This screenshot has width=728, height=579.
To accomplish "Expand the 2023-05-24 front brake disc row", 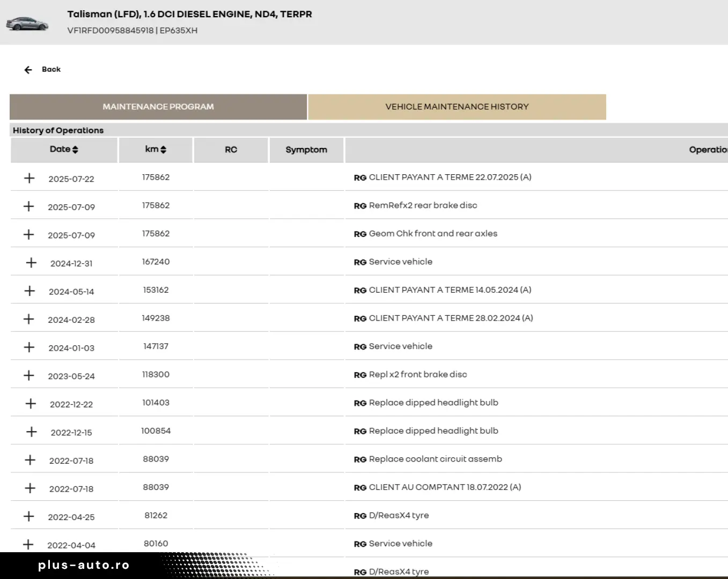I will click(29, 375).
